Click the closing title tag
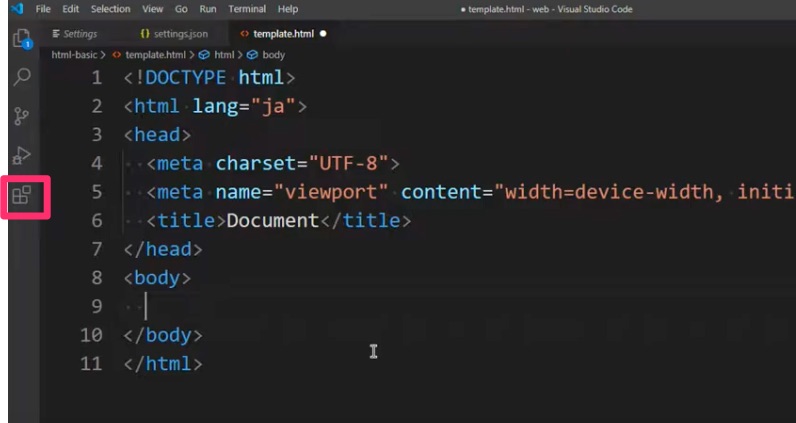Image resolution: width=796 pixels, height=423 pixels. [x=365, y=221]
